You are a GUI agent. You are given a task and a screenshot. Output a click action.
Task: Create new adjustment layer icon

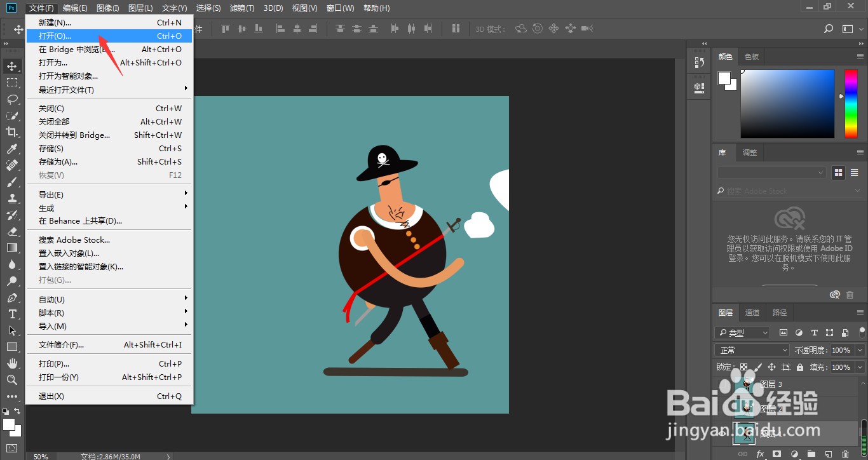(794, 454)
